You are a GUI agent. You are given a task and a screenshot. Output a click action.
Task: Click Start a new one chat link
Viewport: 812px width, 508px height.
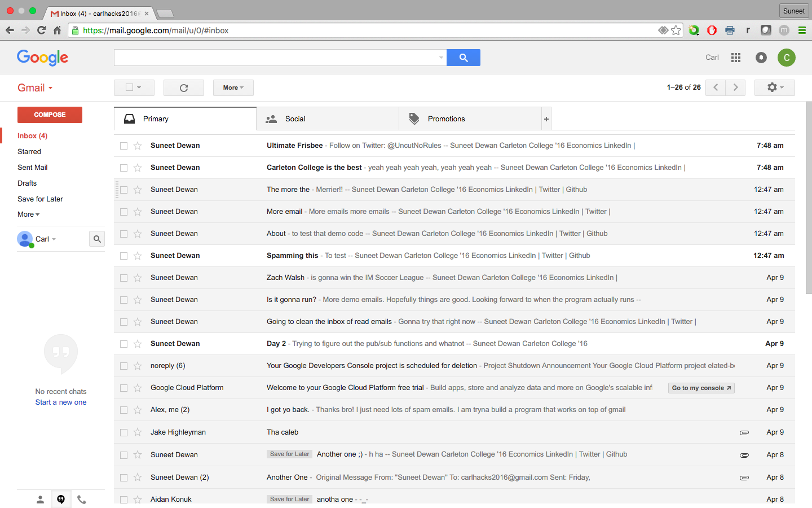coord(61,402)
